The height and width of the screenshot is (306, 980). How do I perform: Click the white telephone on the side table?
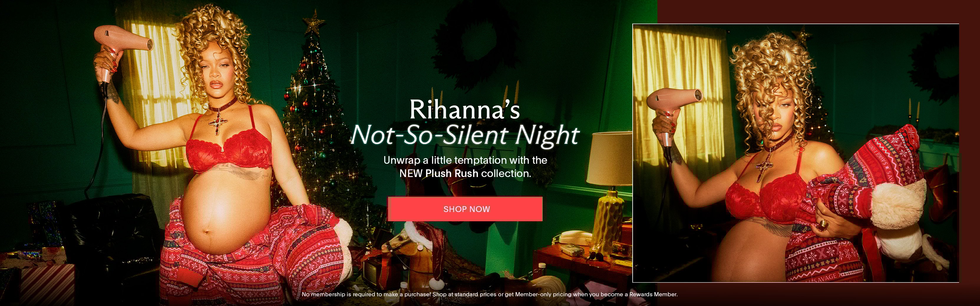click(x=575, y=238)
